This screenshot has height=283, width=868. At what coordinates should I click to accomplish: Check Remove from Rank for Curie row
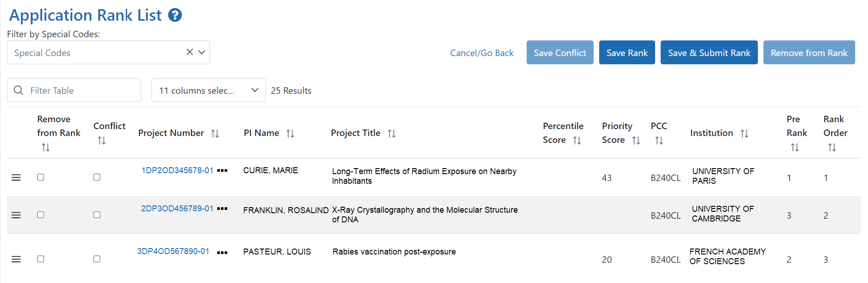pos(40,177)
